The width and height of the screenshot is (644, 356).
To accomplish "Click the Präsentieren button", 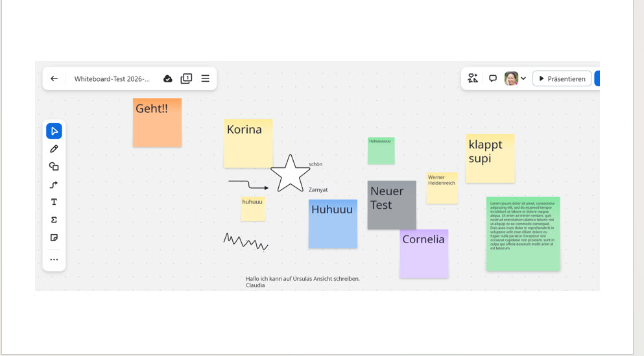I will coord(562,78).
